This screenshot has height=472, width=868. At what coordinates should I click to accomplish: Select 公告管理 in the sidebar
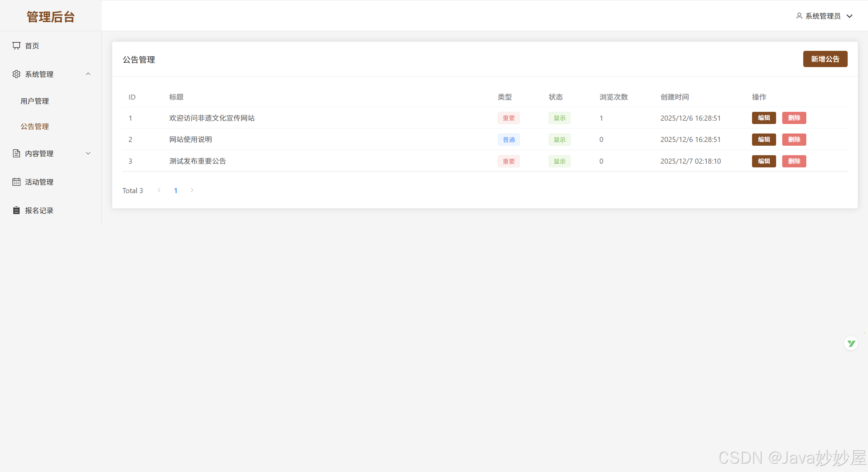click(x=35, y=126)
